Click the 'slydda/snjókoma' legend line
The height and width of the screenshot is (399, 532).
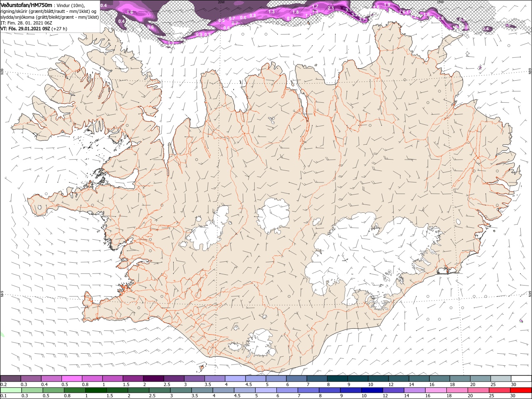[x=49, y=17]
